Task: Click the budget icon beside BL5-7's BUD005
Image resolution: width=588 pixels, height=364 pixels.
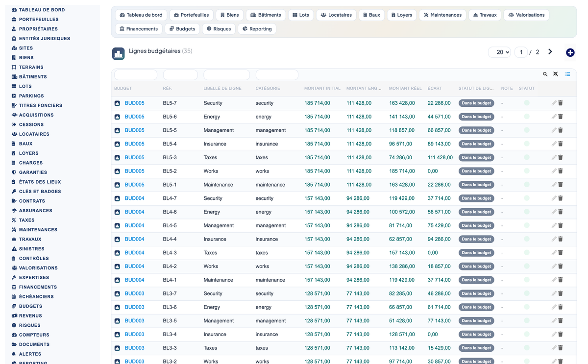Action: pos(117,103)
